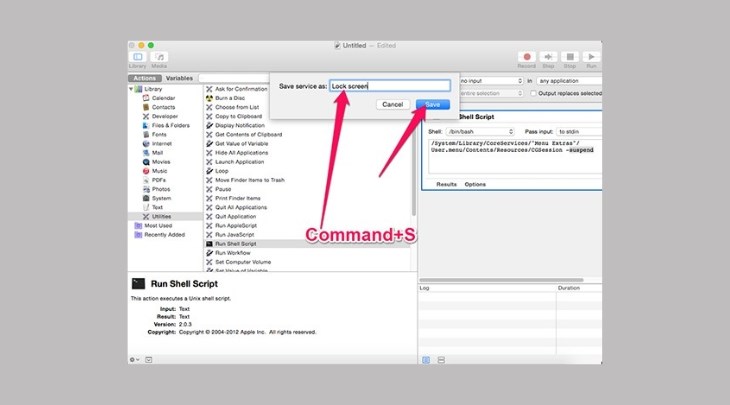The image size is (730, 405).
Task: Toggle the description pane button
Action: click(x=149, y=360)
